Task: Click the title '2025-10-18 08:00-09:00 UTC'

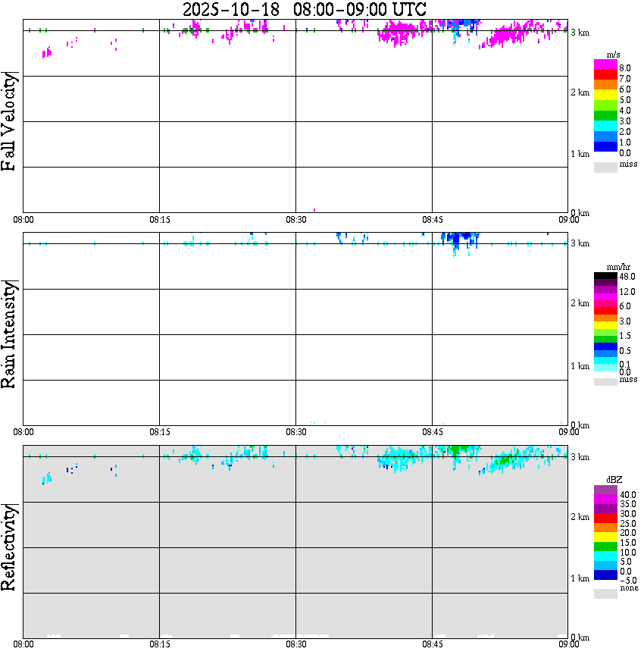Action: pos(305,10)
